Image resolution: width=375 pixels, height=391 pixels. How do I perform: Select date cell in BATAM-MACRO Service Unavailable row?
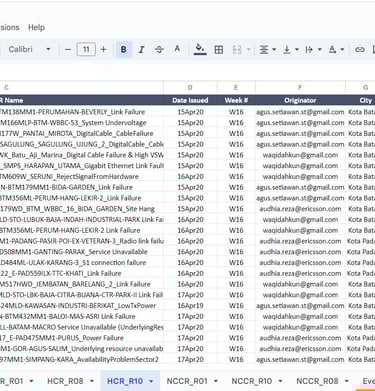click(x=190, y=327)
